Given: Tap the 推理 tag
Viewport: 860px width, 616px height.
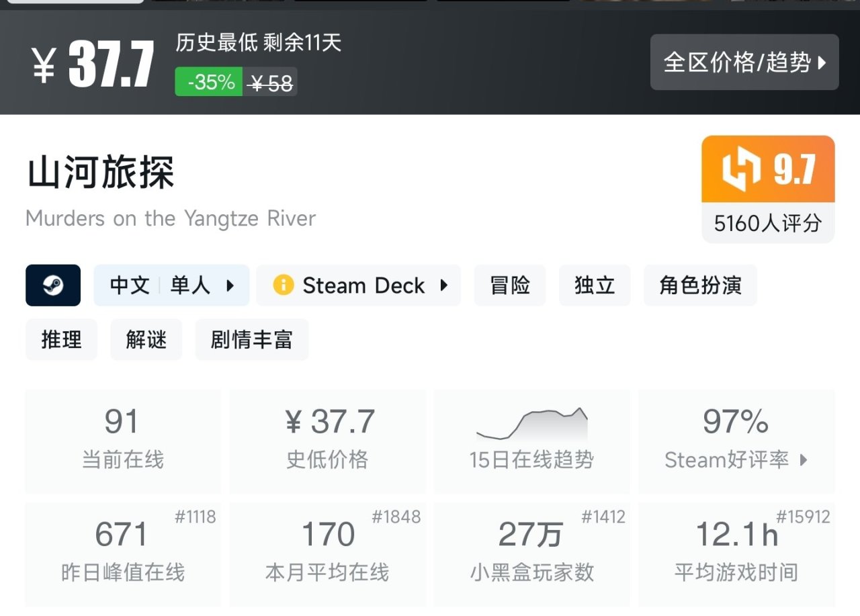Looking at the screenshot, I should pyautogui.click(x=61, y=339).
